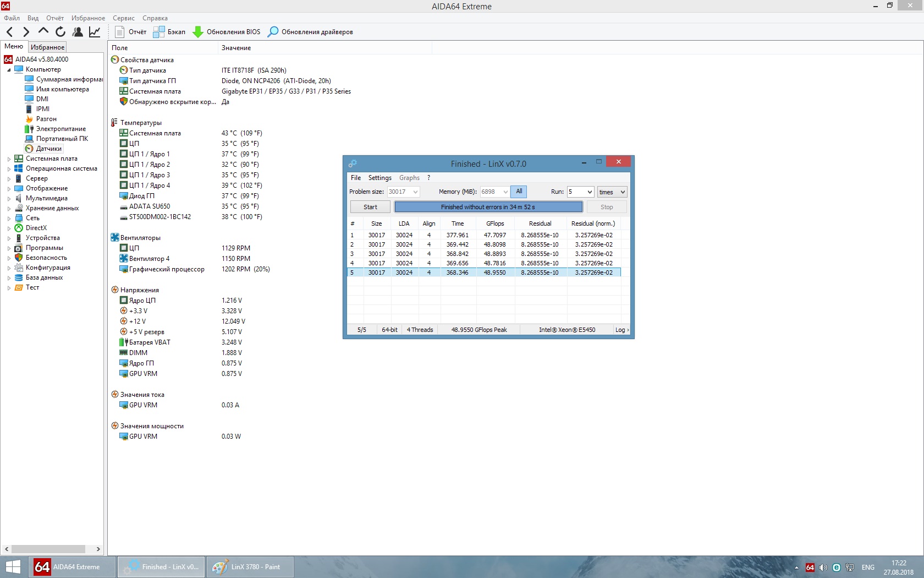Open the Отчёт report toolbar button

pyautogui.click(x=131, y=32)
